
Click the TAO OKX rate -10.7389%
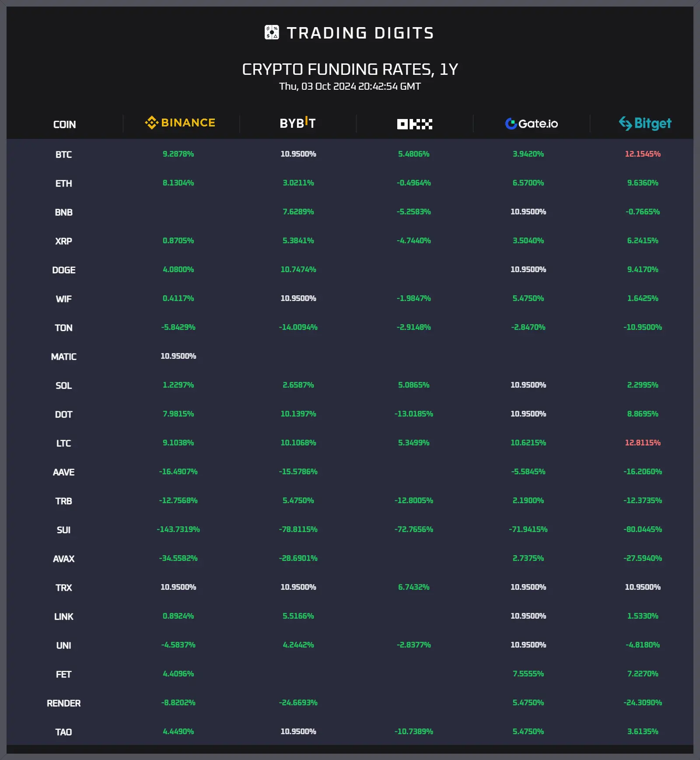(x=413, y=732)
